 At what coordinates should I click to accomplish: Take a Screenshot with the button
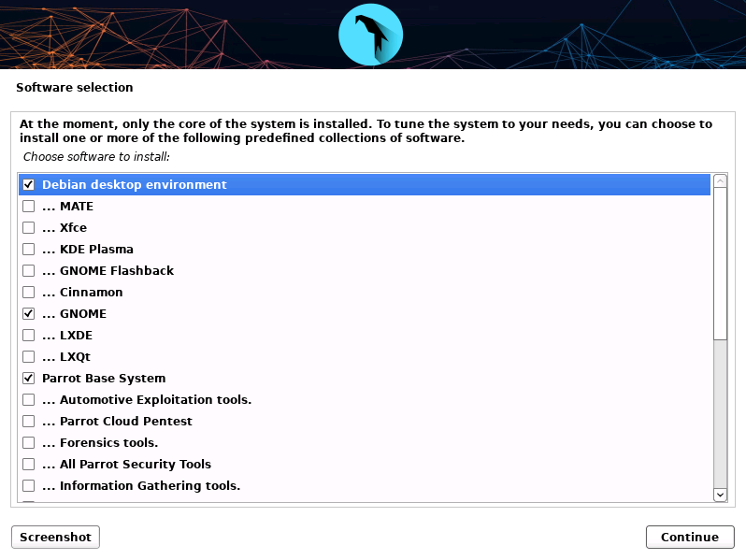pyautogui.click(x=55, y=538)
